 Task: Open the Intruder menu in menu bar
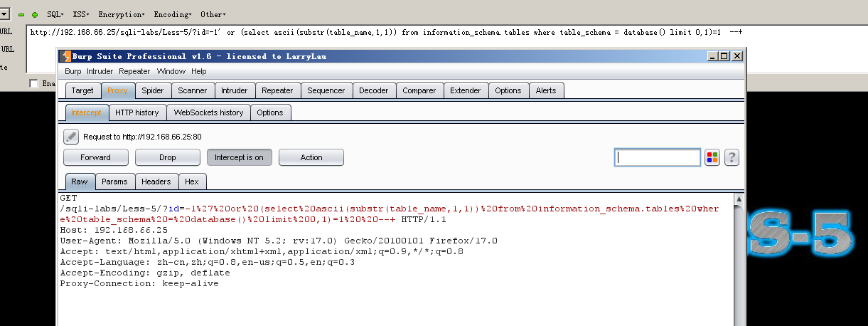(100, 71)
